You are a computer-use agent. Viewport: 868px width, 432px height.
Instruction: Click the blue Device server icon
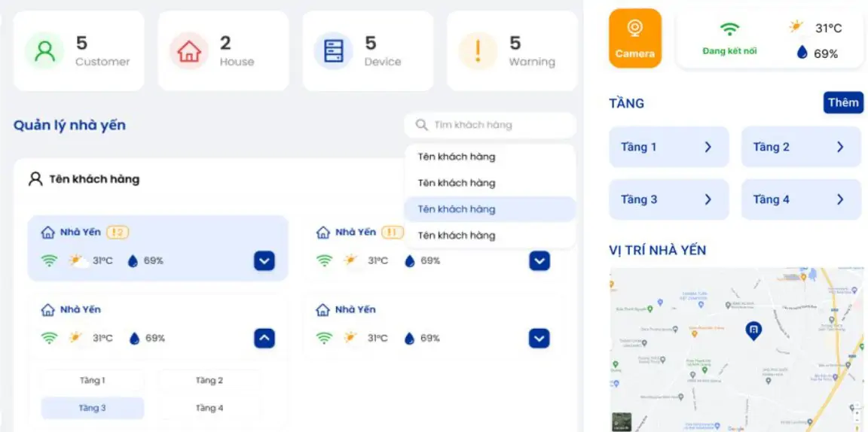(333, 51)
